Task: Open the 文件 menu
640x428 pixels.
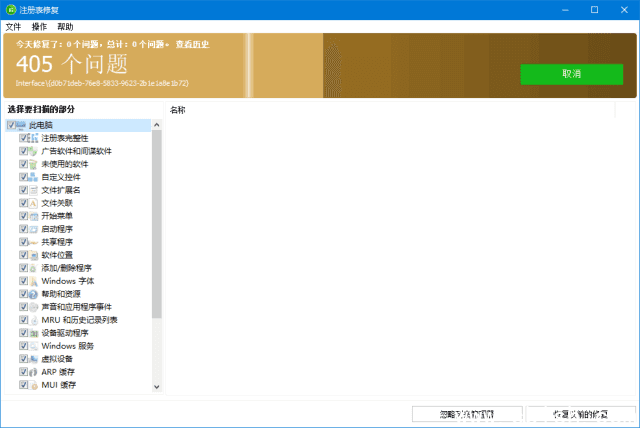Action: (13, 26)
